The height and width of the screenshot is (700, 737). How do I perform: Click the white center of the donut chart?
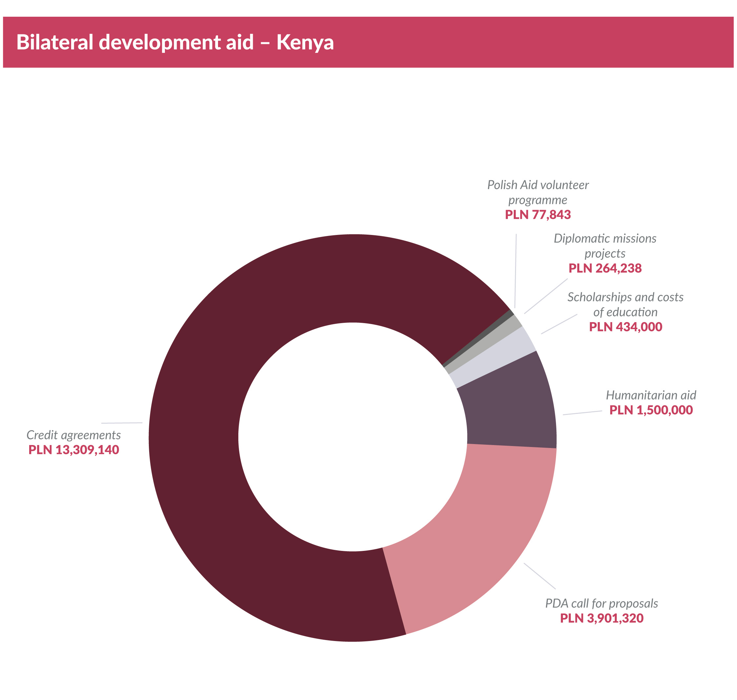point(352,437)
